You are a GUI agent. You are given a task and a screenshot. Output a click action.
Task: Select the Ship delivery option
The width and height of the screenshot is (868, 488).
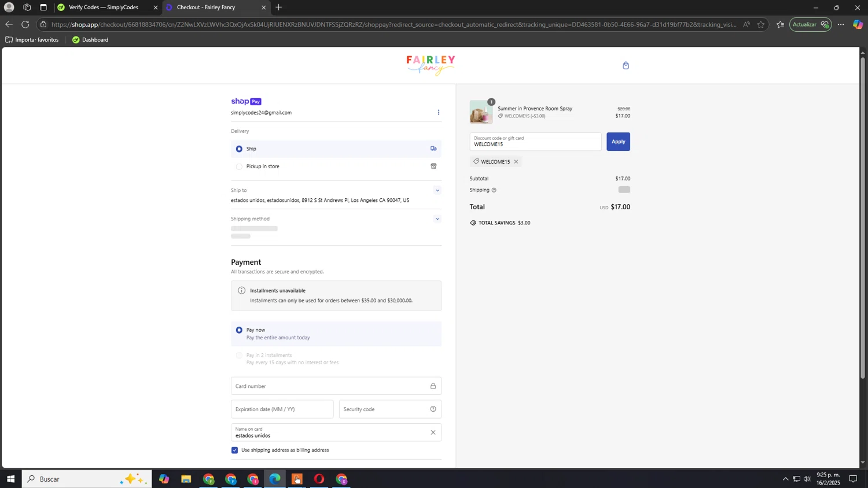(x=239, y=149)
